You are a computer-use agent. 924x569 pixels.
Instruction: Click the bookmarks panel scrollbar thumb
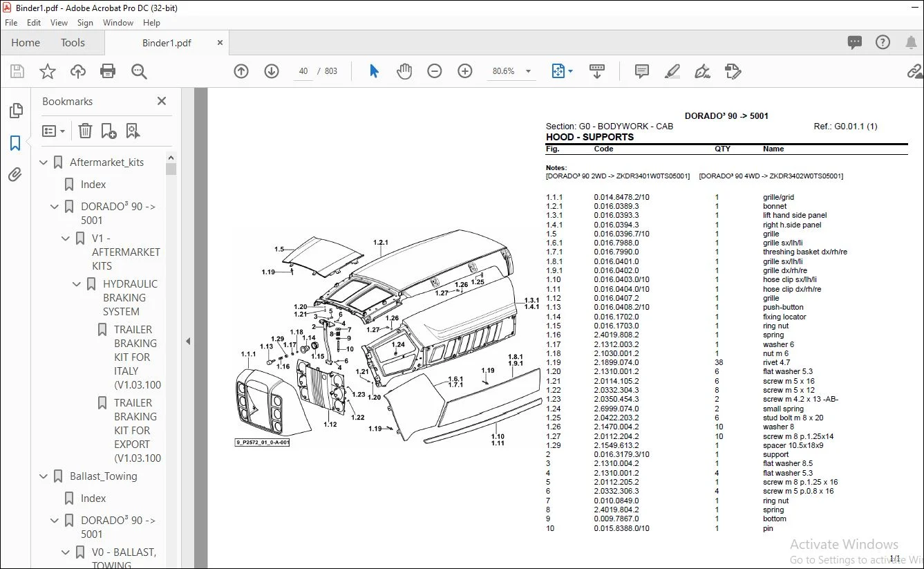point(171,169)
